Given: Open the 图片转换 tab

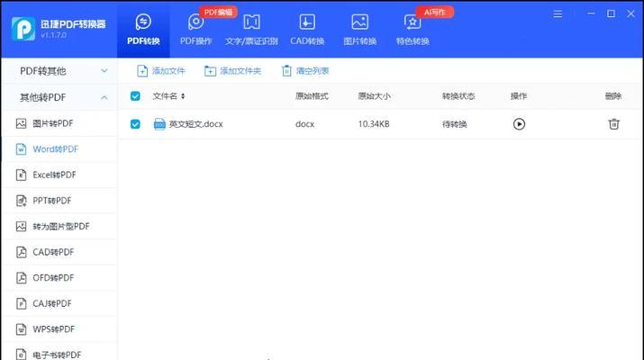Looking at the screenshot, I should coord(359,30).
